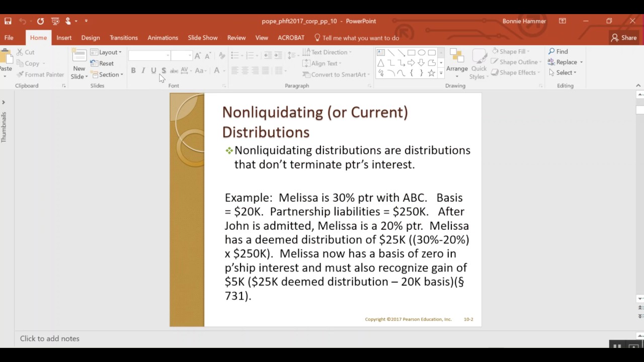Image resolution: width=644 pixels, height=362 pixels.
Task: Open the font size combo box
Action: point(182,56)
